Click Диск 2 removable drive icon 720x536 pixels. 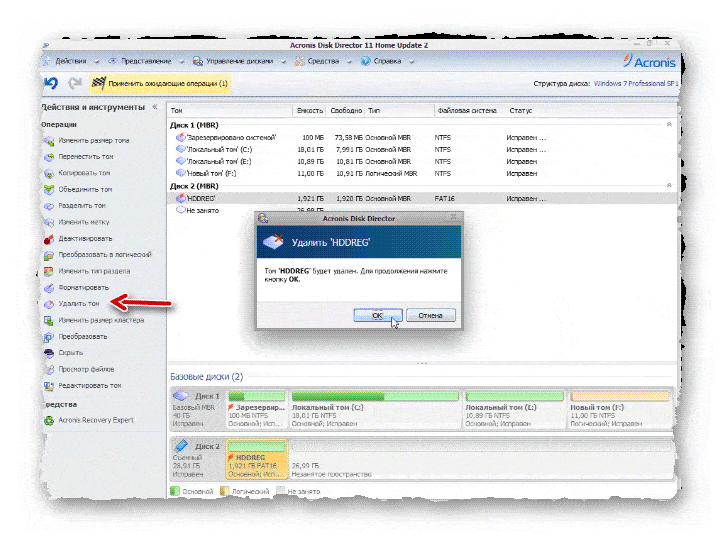(x=181, y=446)
